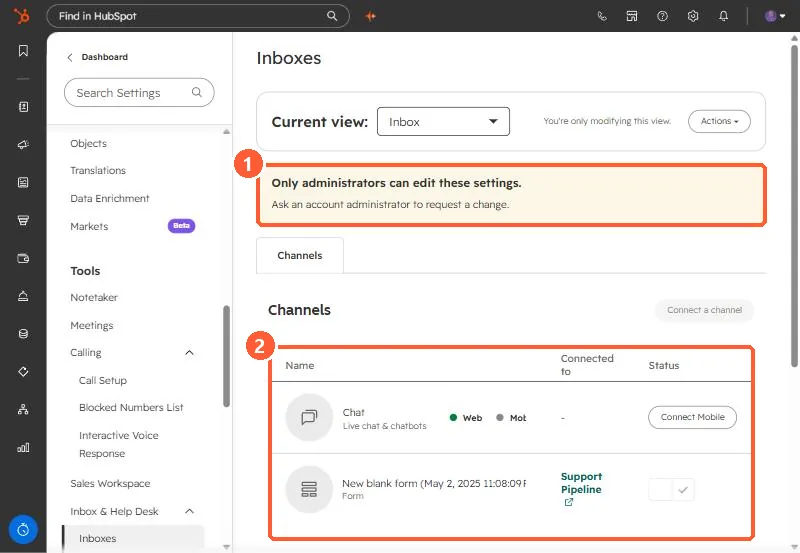Open Data Enrichment settings

110,198
